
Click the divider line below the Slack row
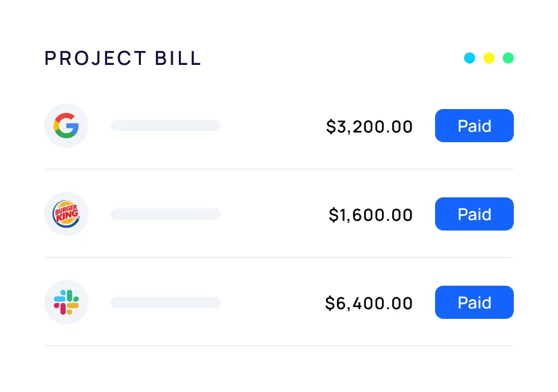pyautogui.click(x=279, y=346)
